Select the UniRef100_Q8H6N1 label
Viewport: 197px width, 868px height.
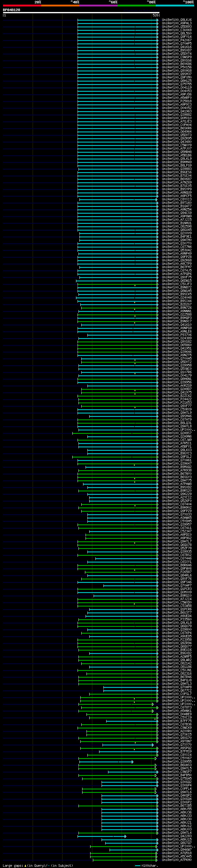pyautogui.click(x=177, y=379)
